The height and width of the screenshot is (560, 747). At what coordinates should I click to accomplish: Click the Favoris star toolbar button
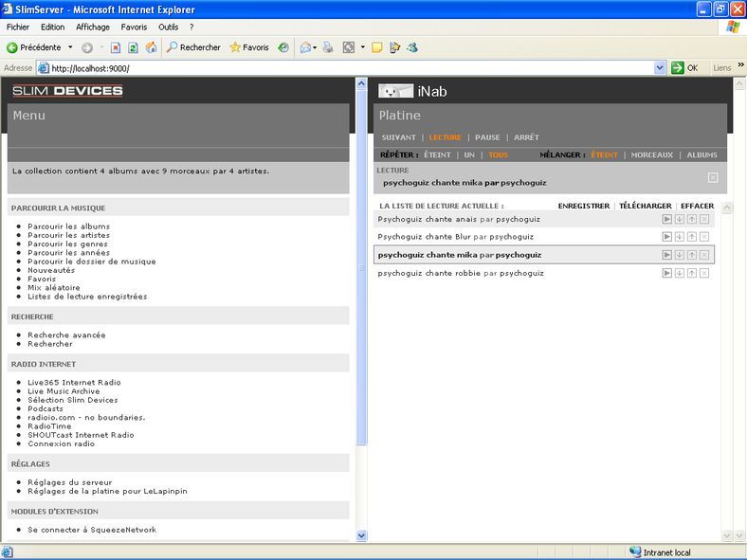[249, 47]
